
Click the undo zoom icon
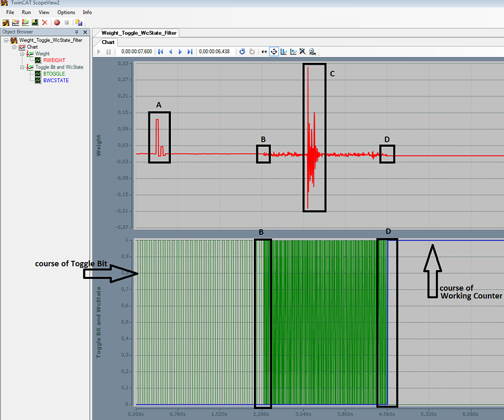242,52
